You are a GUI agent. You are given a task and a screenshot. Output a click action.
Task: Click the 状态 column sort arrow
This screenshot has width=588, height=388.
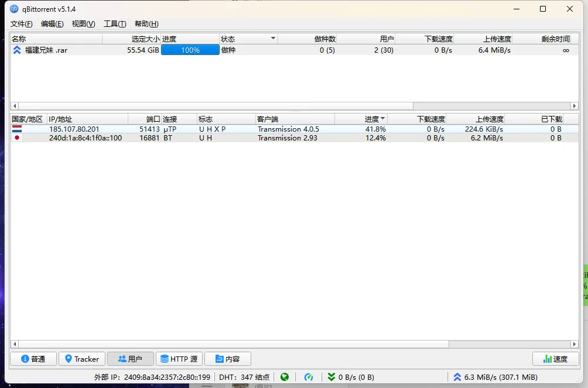273,39
